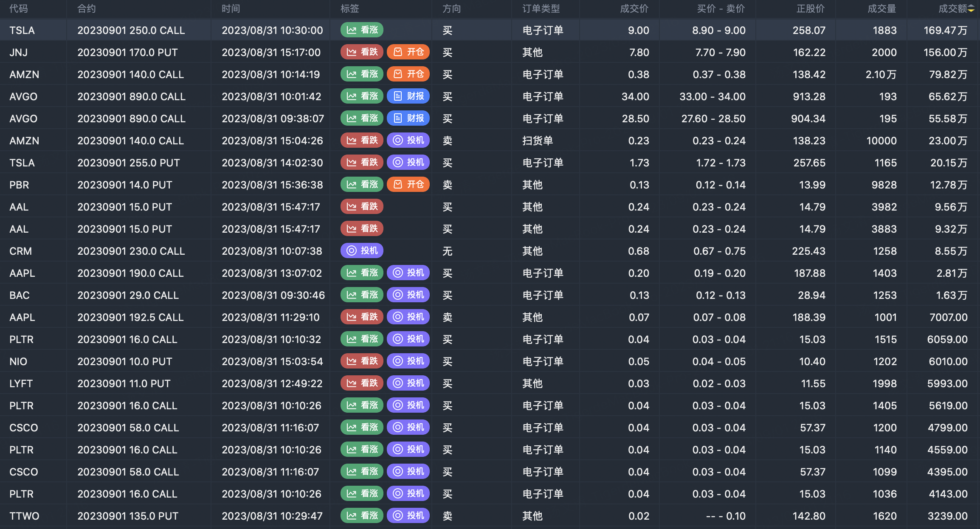Sort by the 时间 column header
Screen dimensions: 980x529
point(231,9)
